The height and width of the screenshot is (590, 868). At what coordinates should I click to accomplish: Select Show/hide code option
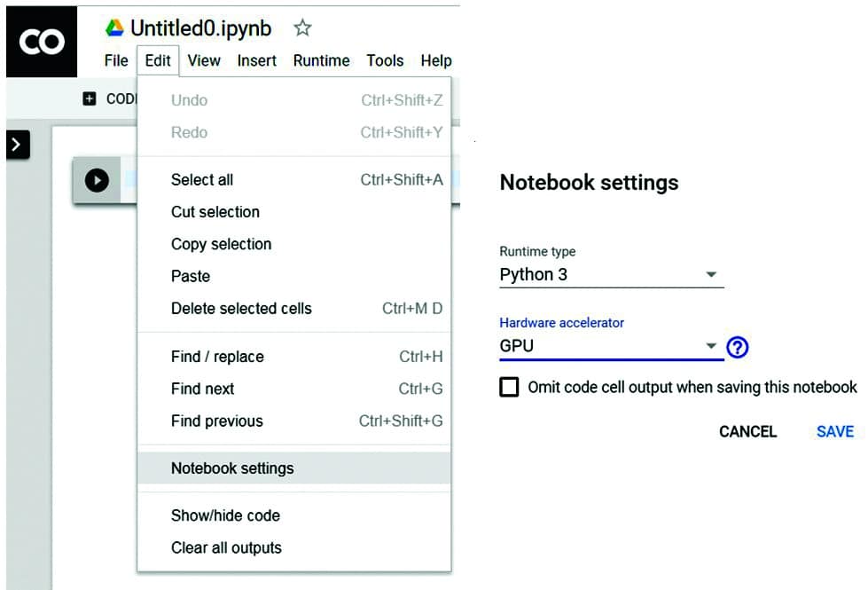225,515
